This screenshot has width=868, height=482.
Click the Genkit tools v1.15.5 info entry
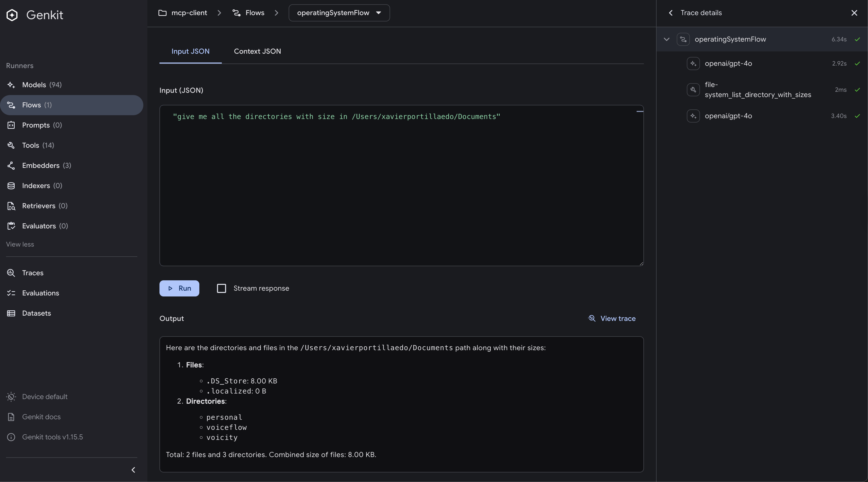pos(71,437)
